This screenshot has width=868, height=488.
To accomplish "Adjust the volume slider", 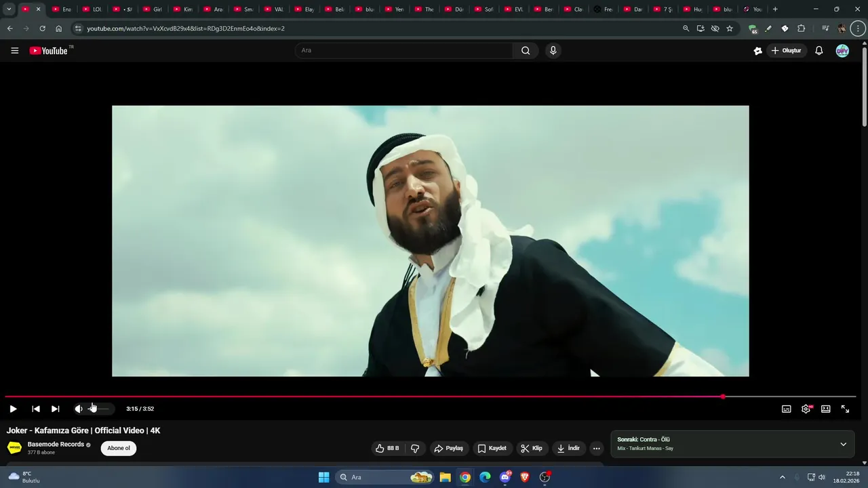I will 99,409.
